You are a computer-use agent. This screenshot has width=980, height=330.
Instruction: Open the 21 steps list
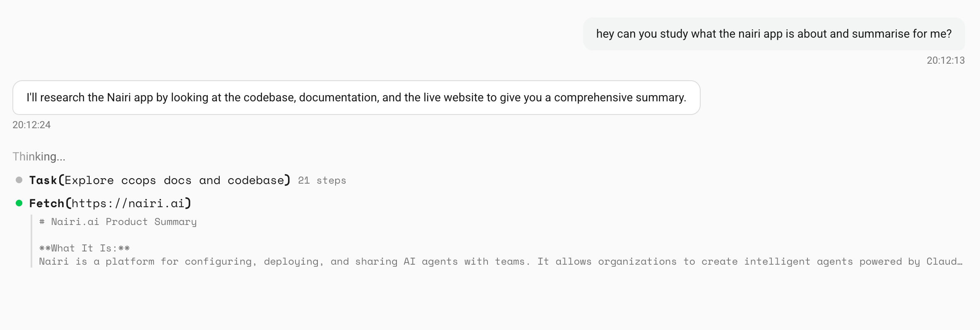(x=322, y=181)
